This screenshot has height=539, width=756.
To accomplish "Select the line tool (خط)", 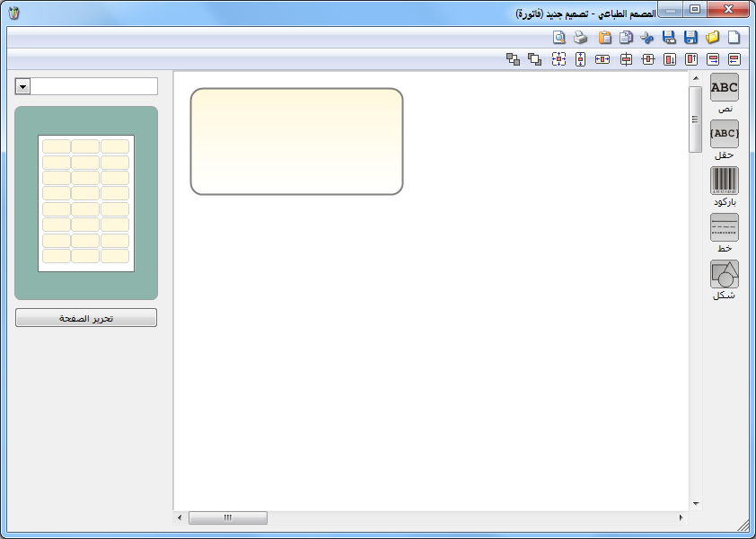I will click(x=725, y=227).
